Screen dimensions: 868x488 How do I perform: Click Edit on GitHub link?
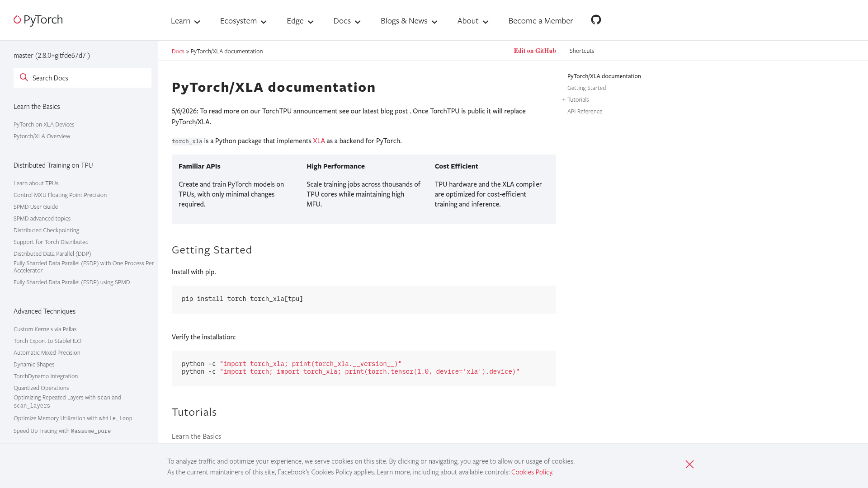535,51
